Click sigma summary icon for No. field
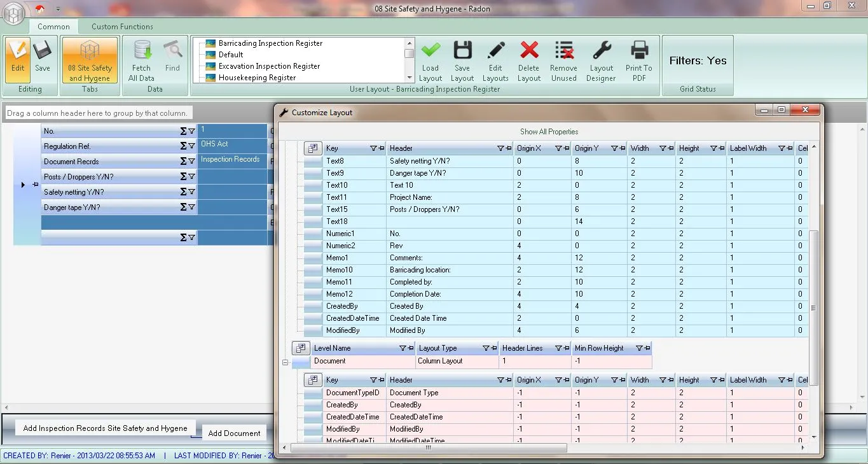Image resolution: width=868 pixels, height=464 pixels. [183, 131]
